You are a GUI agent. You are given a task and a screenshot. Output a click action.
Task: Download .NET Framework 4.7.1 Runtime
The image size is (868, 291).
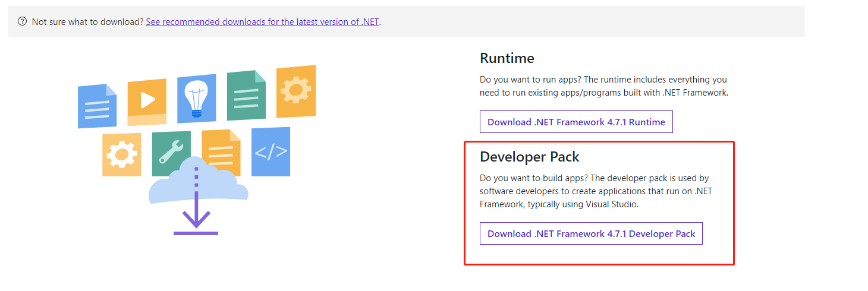pyautogui.click(x=576, y=122)
